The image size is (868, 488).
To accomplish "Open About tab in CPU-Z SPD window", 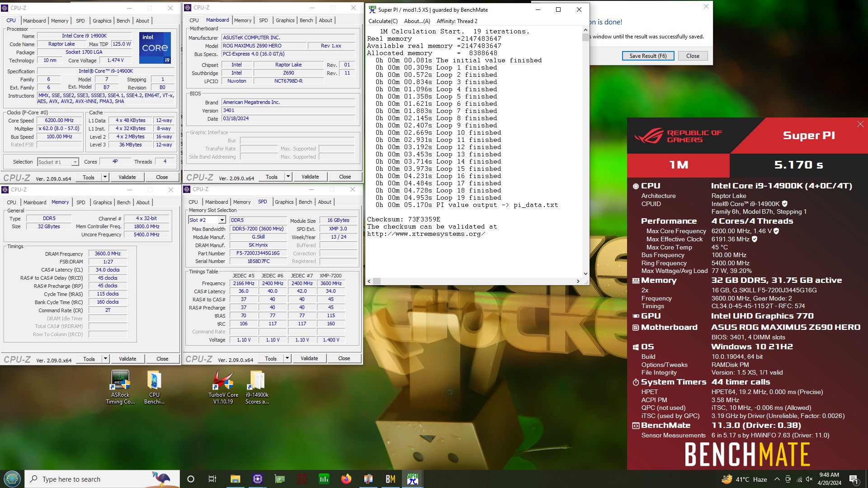I will coord(325,202).
